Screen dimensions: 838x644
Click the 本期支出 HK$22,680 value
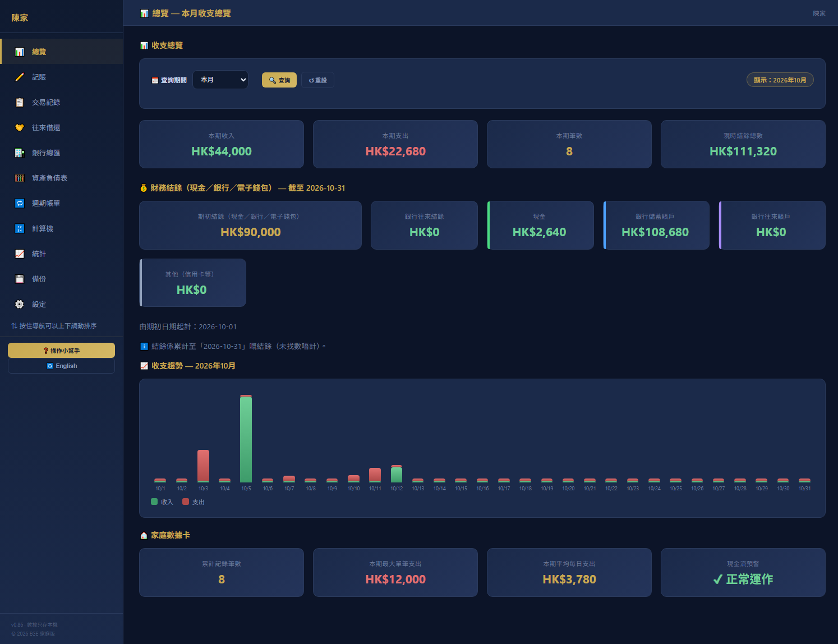pyautogui.click(x=395, y=151)
